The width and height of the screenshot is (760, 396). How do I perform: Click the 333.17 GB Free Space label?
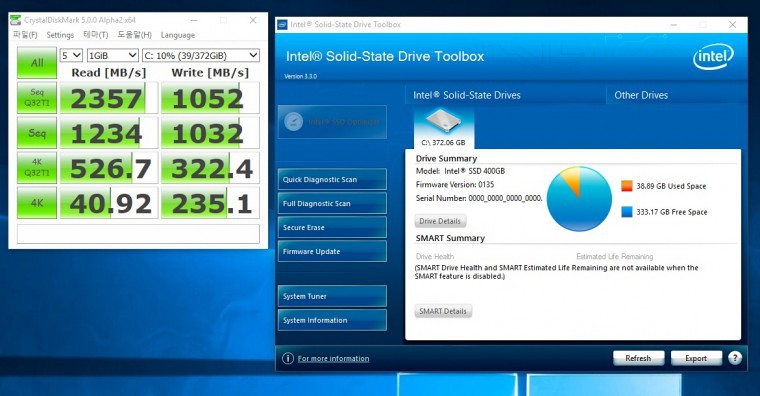(672, 212)
